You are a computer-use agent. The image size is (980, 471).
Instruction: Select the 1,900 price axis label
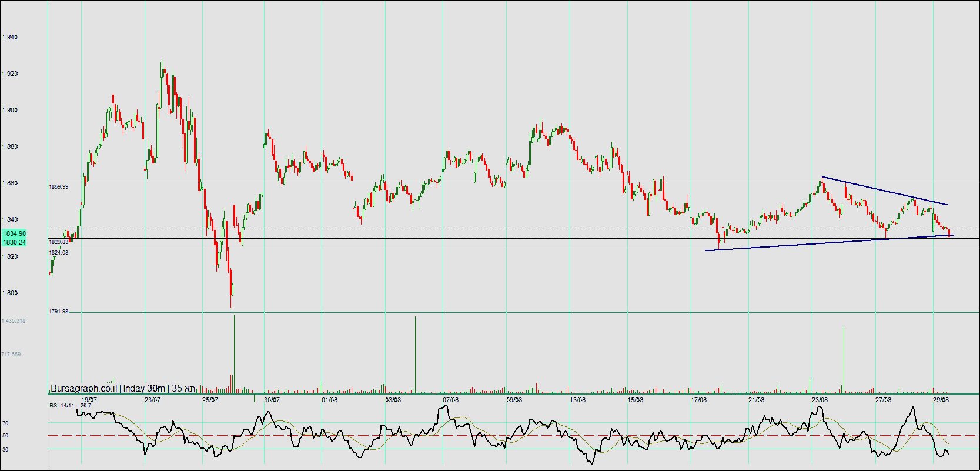coord(10,110)
